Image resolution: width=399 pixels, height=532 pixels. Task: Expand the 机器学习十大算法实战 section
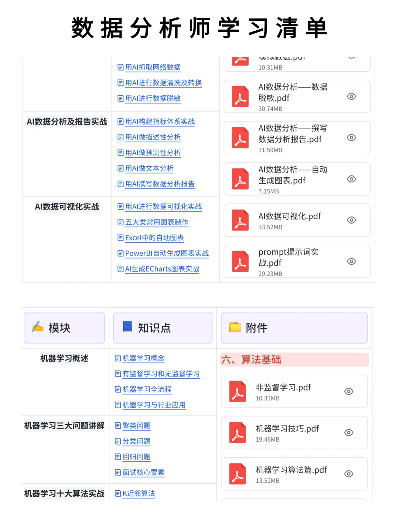[64, 493]
